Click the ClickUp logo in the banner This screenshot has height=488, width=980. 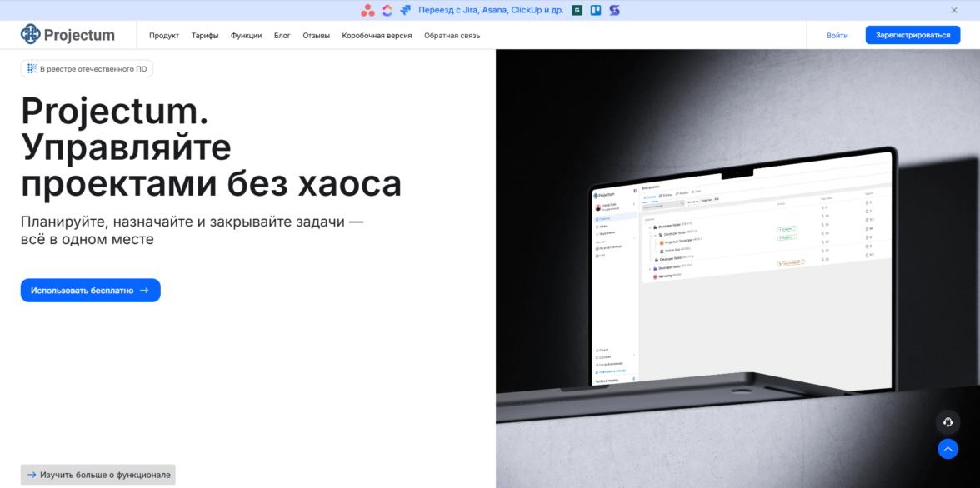[x=387, y=10]
